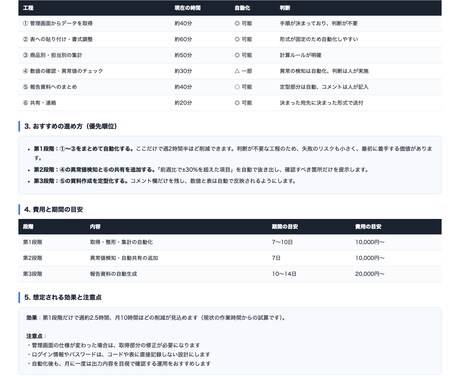
Task: Click the "期間の目安" column header
Action: click(285, 227)
